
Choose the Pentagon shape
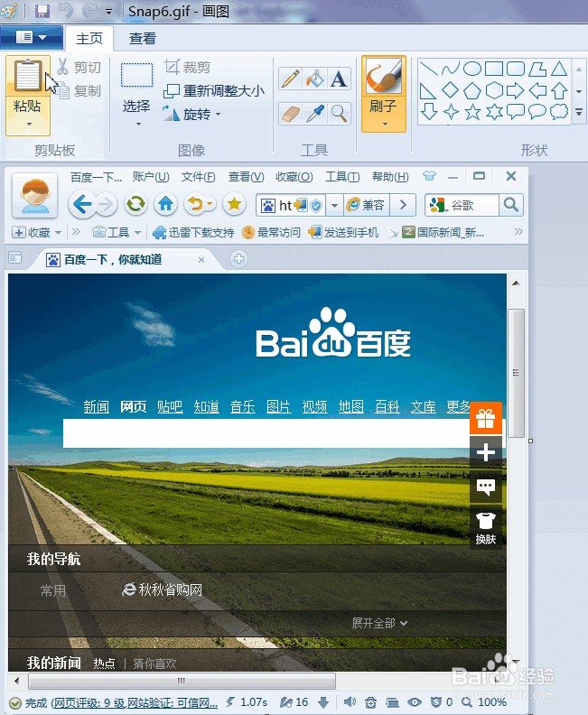[x=472, y=90]
